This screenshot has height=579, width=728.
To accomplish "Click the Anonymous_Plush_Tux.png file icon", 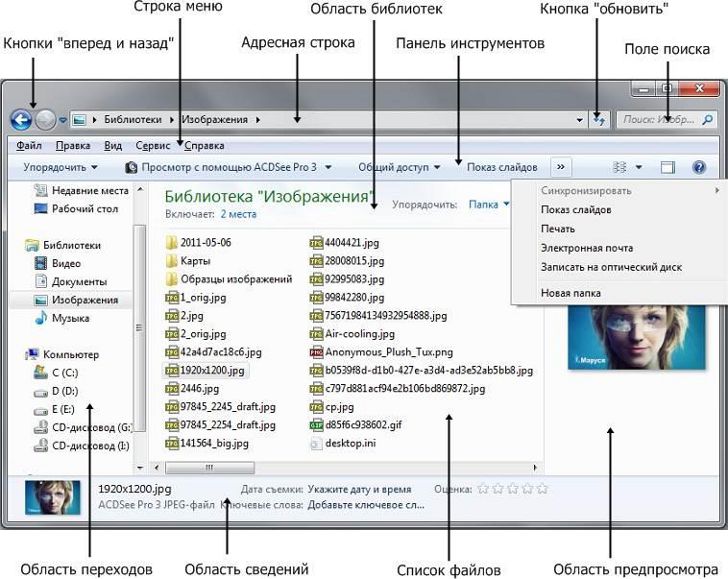I will (316, 352).
